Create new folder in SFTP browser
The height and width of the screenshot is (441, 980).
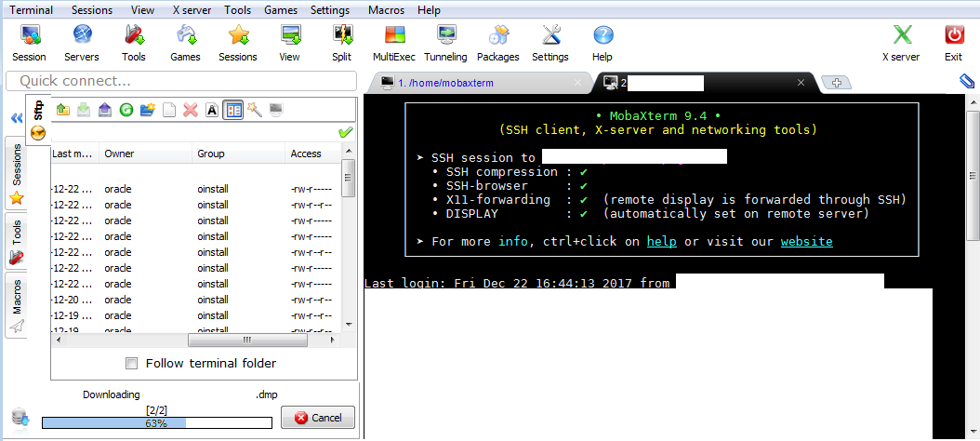click(x=148, y=110)
